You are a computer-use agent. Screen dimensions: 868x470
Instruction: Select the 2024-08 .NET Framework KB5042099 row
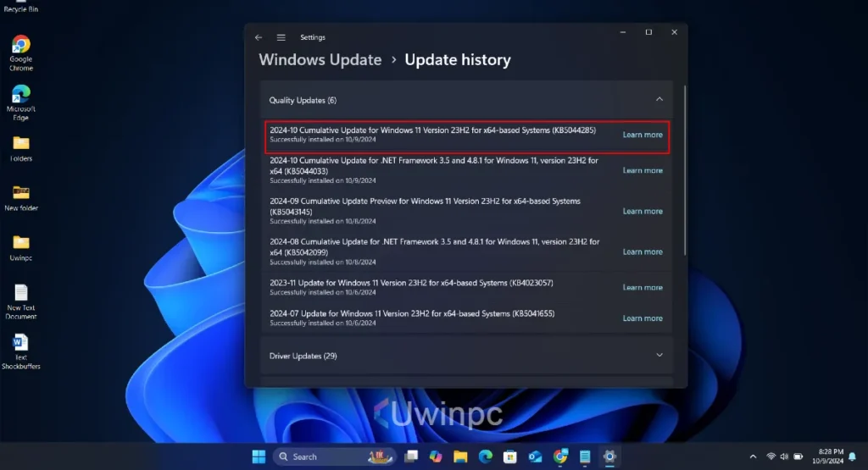(x=467, y=252)
